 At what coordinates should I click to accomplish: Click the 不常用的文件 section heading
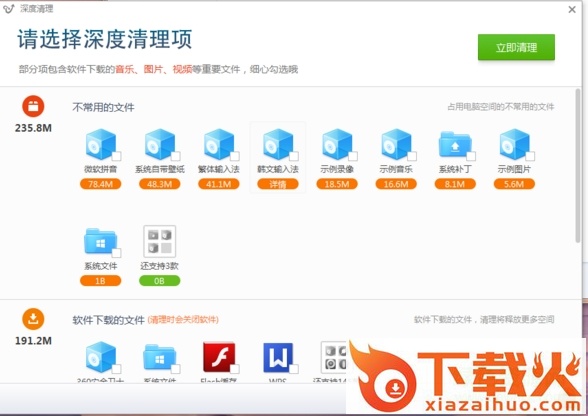coord(103,108)
